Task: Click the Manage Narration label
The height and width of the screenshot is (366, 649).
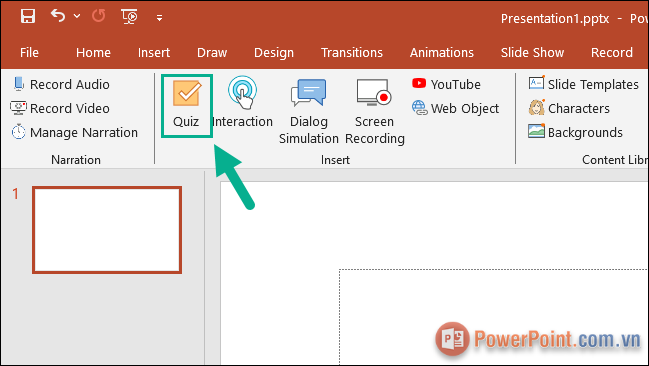Action: (84, 132)
